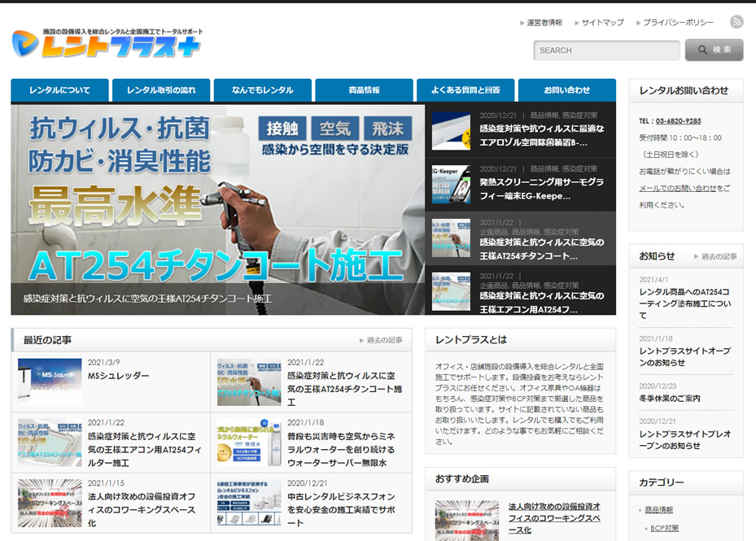Open the お問い合わせ navigation tab
This screenshot has width=756, height=541.
[566, 90]
